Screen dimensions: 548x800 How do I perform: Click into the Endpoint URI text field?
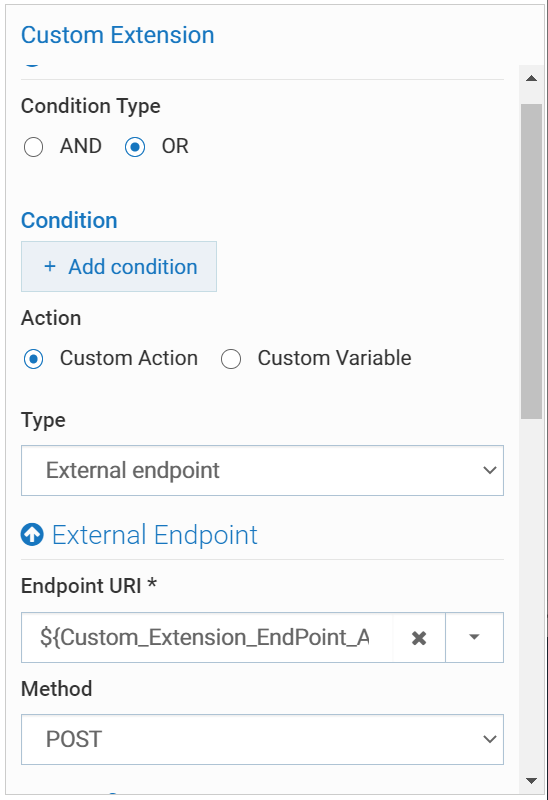click(207, 637)
